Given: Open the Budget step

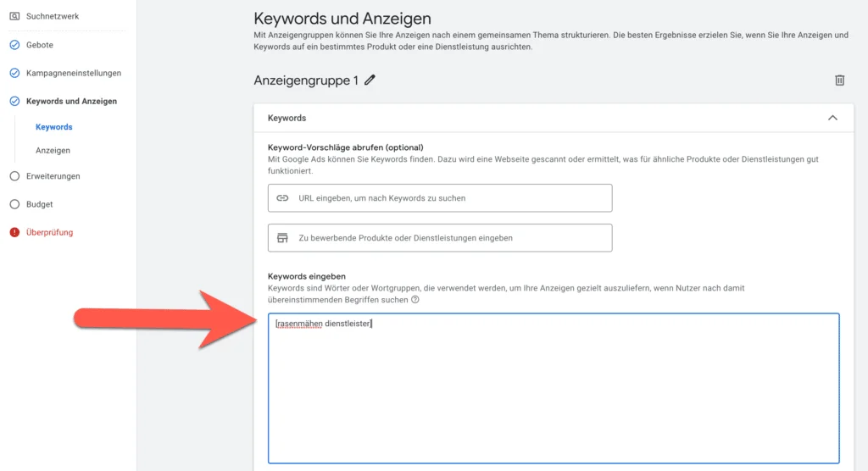Looking at the screenshot, I should [x=39, y=204].
